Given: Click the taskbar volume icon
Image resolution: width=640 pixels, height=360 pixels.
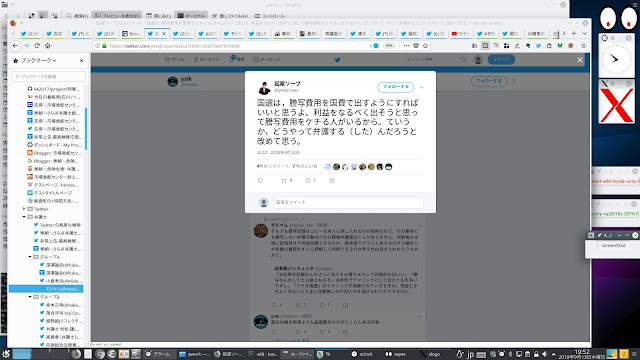Looking at the screenshot, I should (x=544, y=354).
